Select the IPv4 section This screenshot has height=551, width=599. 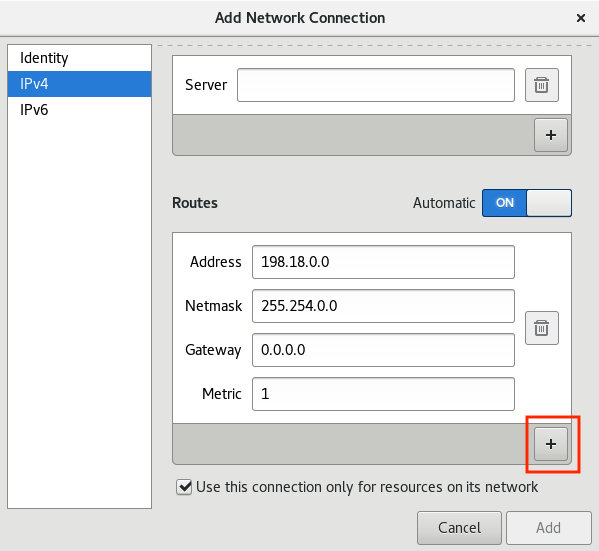pos(79,84)
